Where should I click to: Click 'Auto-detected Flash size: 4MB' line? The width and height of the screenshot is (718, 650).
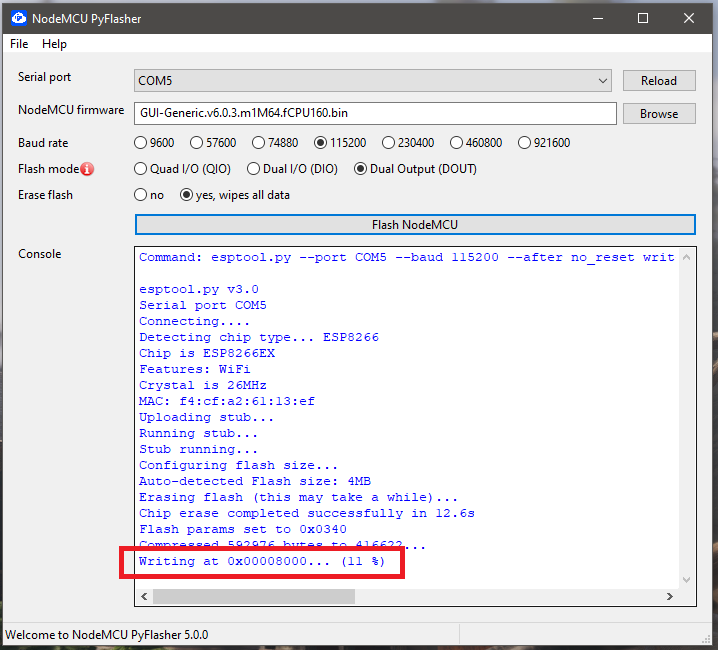[x=255, y=481]
